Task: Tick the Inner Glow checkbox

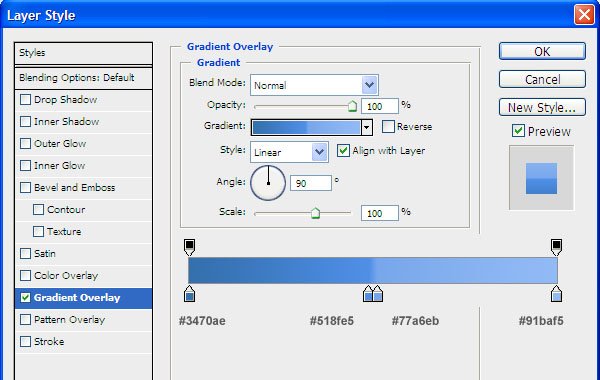Action: coord(25,166)
